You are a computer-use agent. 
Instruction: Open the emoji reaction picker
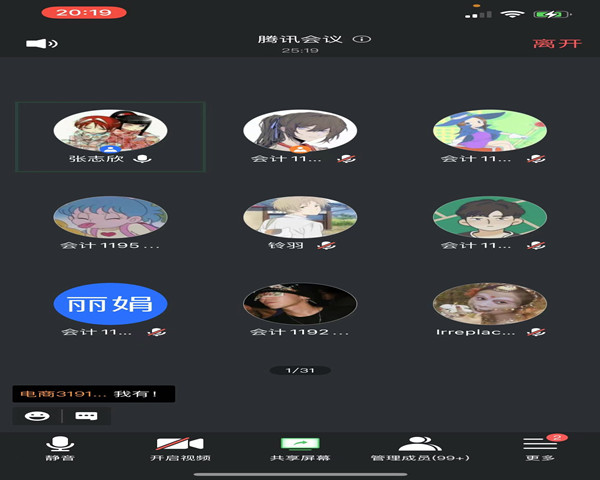37,416
